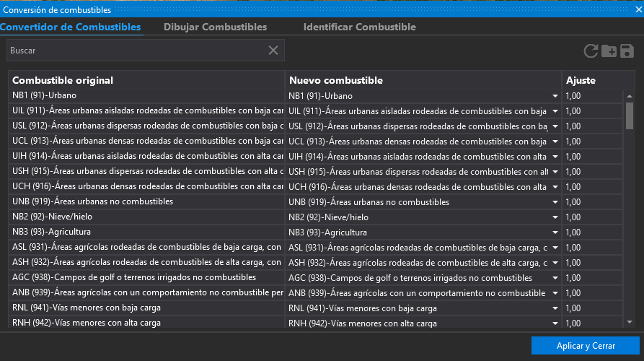This screenshot has width=644, height=361.
Task: Open the AGC (938) Campos de golf dropdown
Action: pos(555,278)
